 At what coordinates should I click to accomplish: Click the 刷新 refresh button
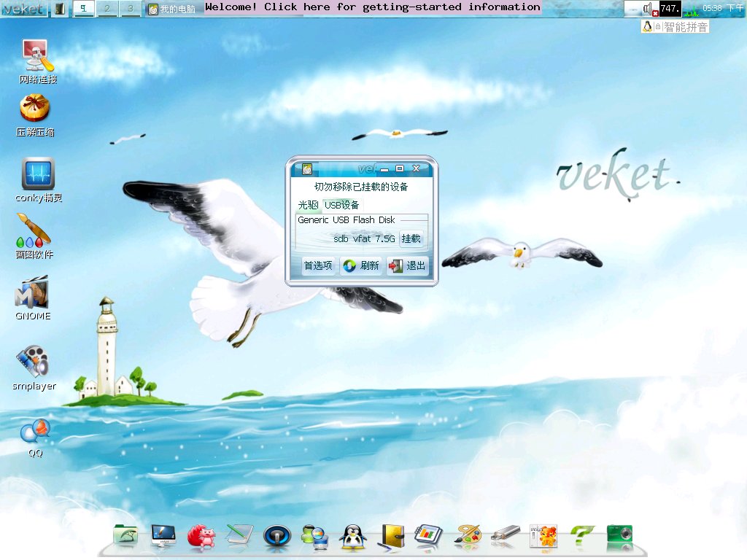tap(362, 265)
